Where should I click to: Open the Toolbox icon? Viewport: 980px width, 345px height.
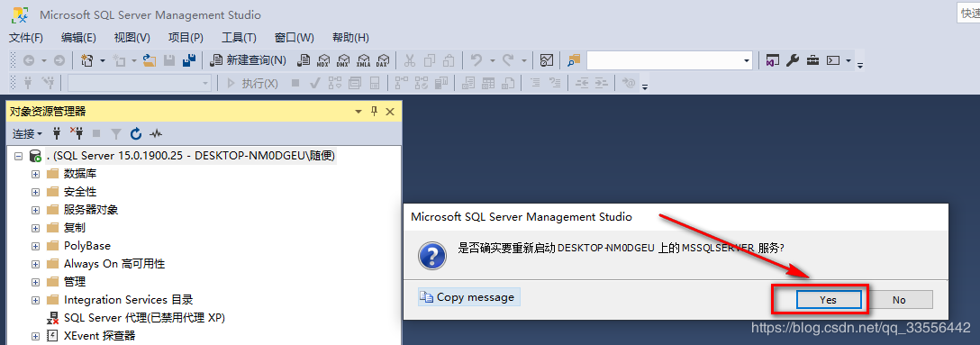[x=812, y=60]
